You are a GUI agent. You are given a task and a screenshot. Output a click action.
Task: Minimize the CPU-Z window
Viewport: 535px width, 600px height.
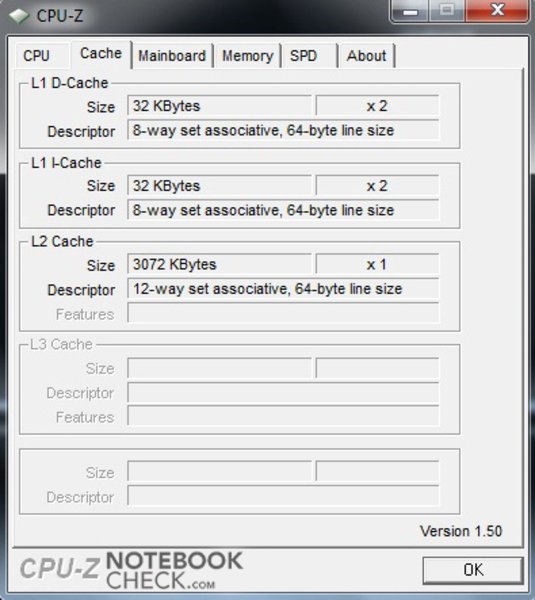click(410, 11)
